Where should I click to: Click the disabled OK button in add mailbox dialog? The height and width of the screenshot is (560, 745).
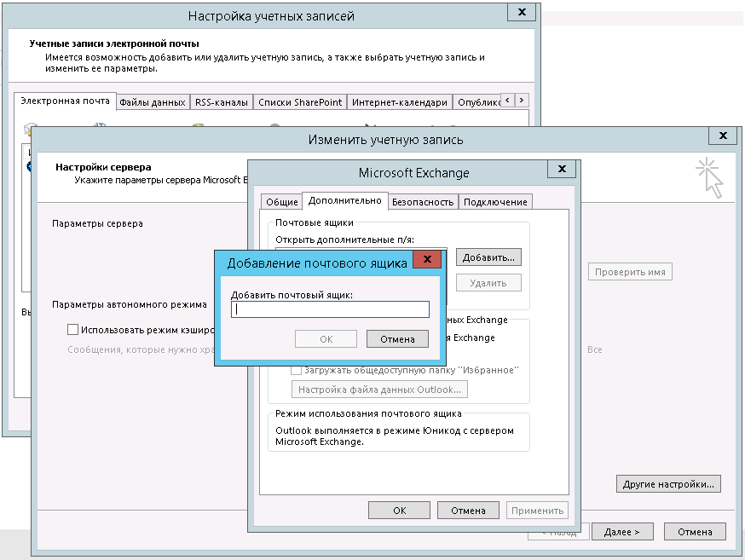[326, 339]
